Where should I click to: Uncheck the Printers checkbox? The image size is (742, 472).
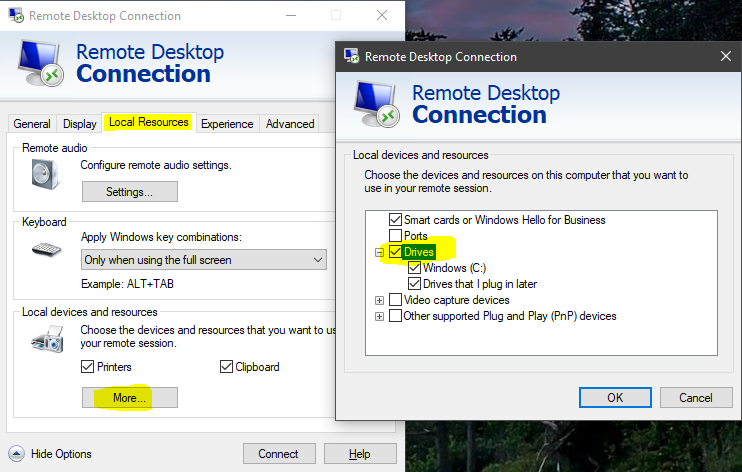88,366
